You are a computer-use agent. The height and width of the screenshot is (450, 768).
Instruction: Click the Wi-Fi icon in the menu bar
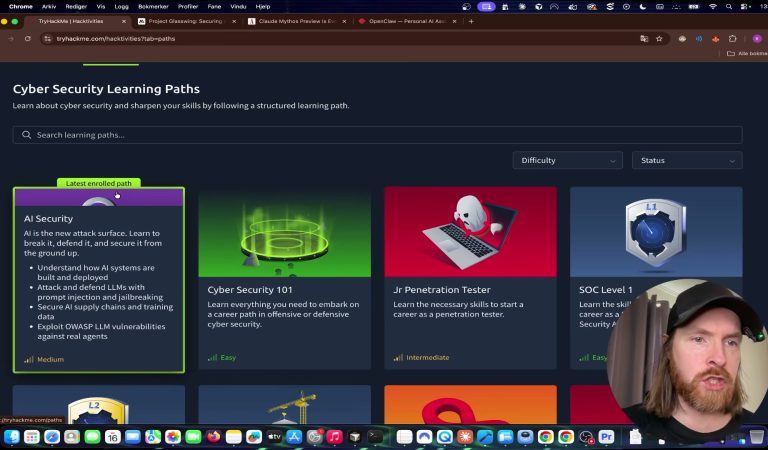coord(713,6)
